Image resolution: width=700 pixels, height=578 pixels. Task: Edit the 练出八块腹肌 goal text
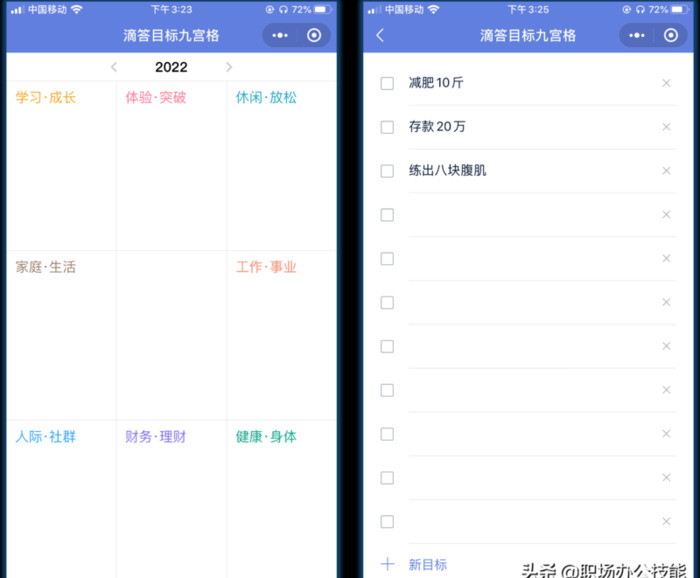(447, 170)
